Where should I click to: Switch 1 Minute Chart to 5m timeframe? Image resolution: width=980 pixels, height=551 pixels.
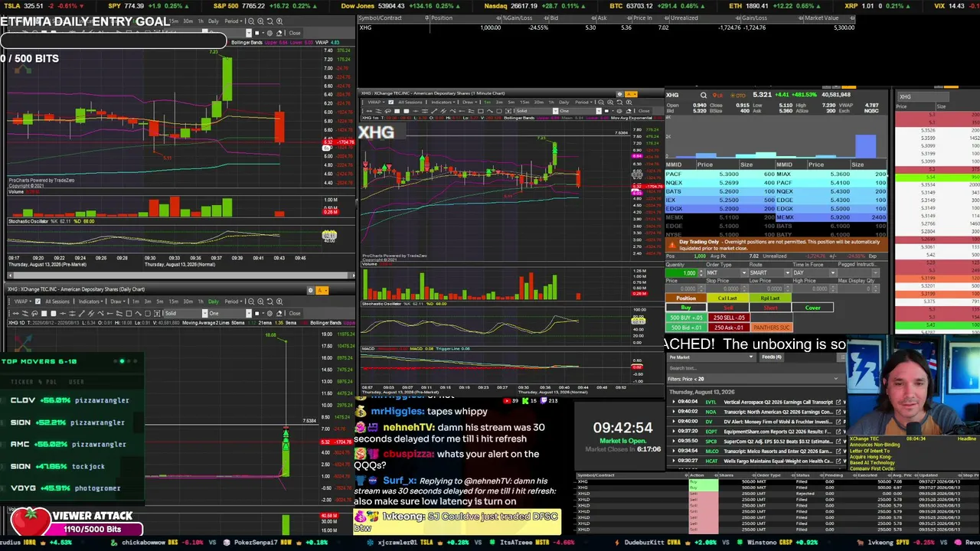pos(511,102)
